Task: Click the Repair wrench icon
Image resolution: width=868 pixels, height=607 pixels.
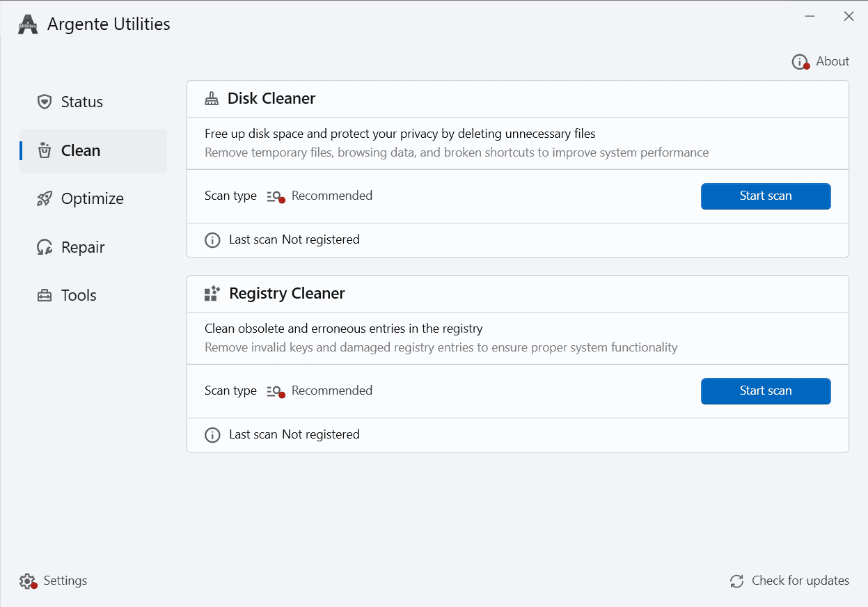Action: coord(45,247)
